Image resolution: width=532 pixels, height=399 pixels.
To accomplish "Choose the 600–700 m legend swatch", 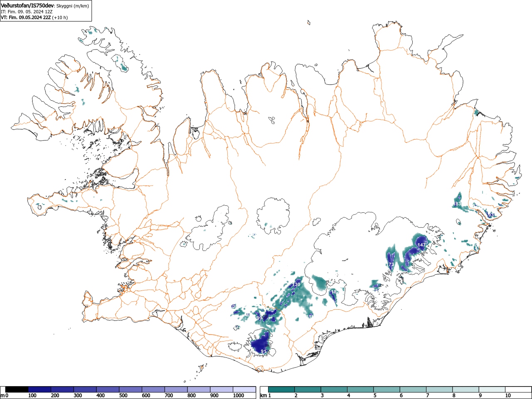I will coord(153,389).
